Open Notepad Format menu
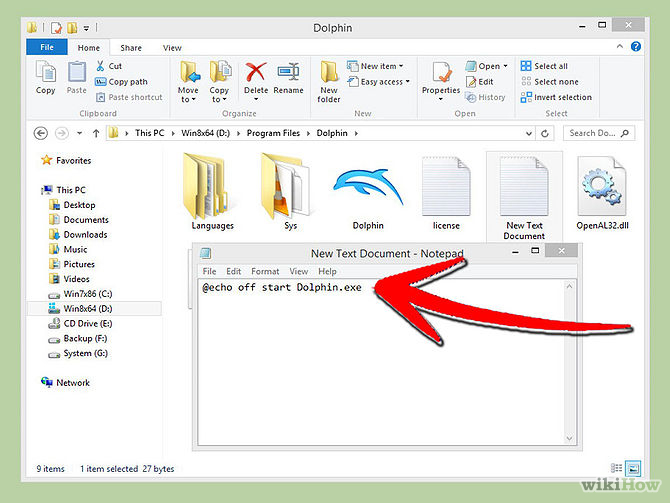670x503 pixels. [265, 271]
